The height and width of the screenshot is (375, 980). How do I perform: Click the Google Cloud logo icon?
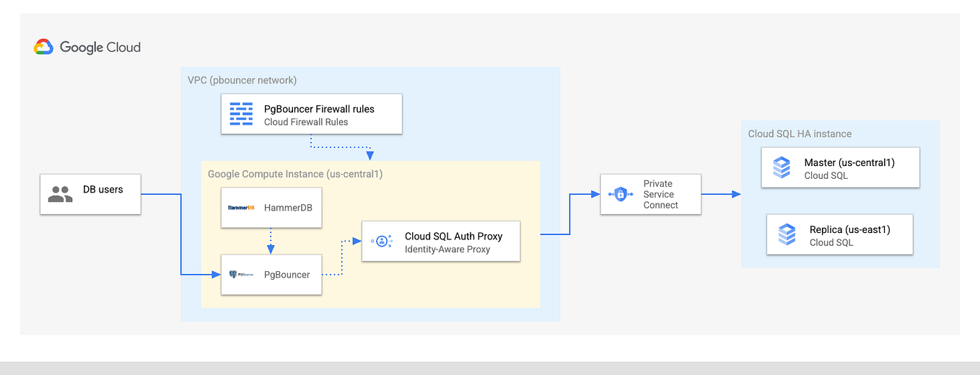click(43, 48)
